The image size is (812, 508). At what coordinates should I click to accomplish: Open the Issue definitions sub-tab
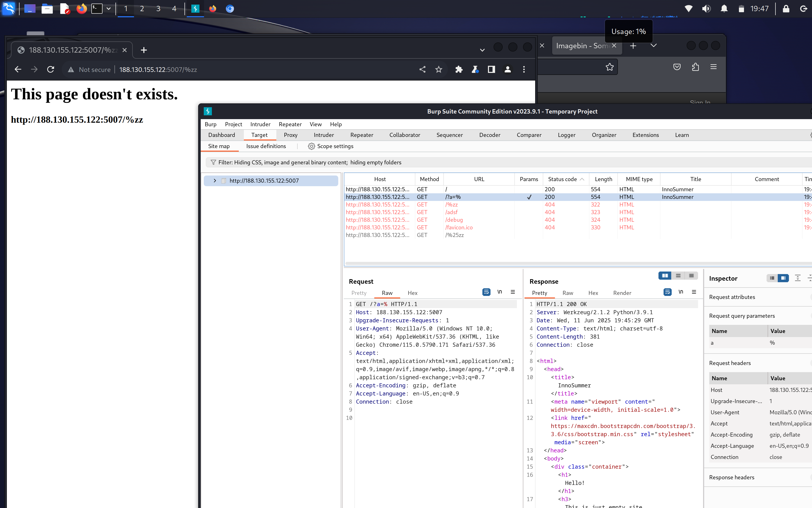266,146
